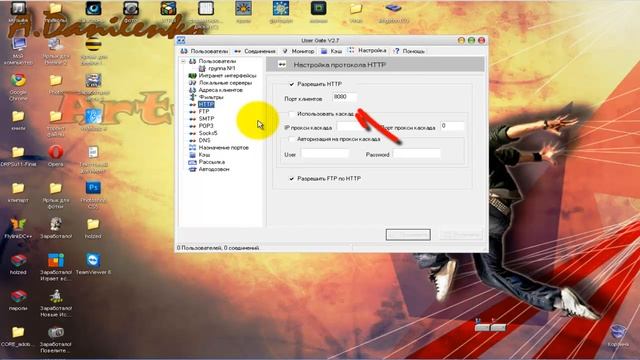Open Google Chrome desktop icon
Viewport: 640px width, 360px height.
click(x=18, y=81)
